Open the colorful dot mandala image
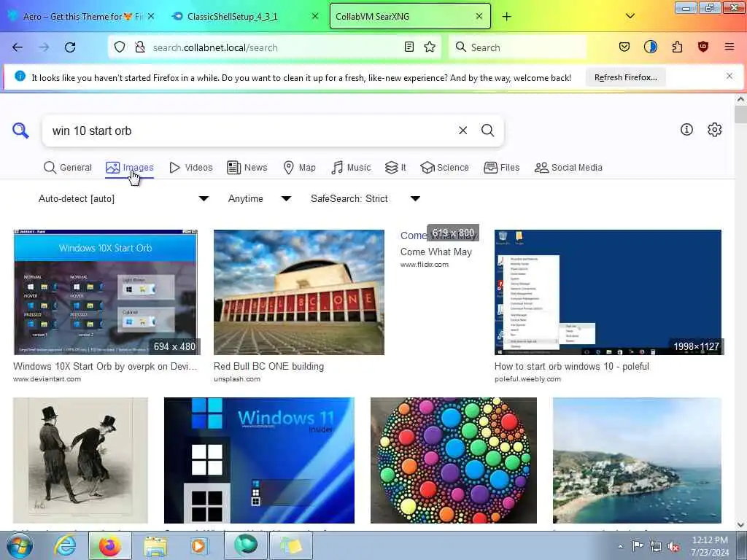Viewport: 747px width, 560px height. pyautogui.click(x=454, y=460)
